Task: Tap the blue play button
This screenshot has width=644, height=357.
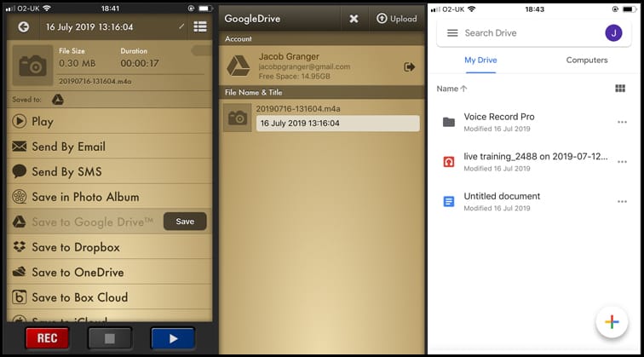Action: click(x=173, y=338)
